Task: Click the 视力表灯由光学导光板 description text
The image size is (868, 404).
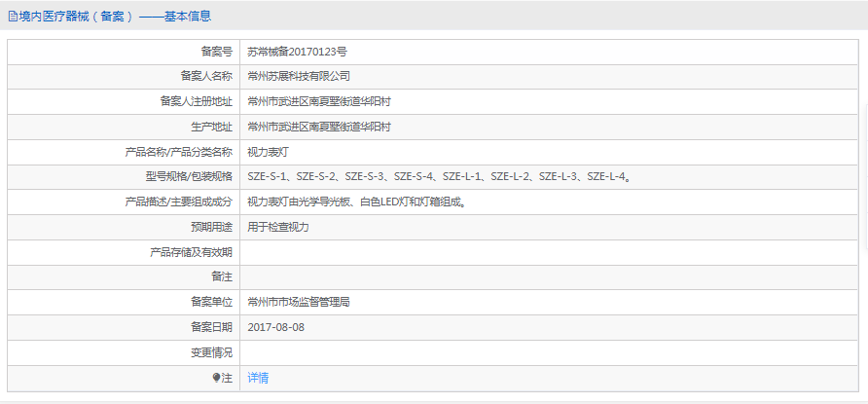Action: tap(357, 202)
